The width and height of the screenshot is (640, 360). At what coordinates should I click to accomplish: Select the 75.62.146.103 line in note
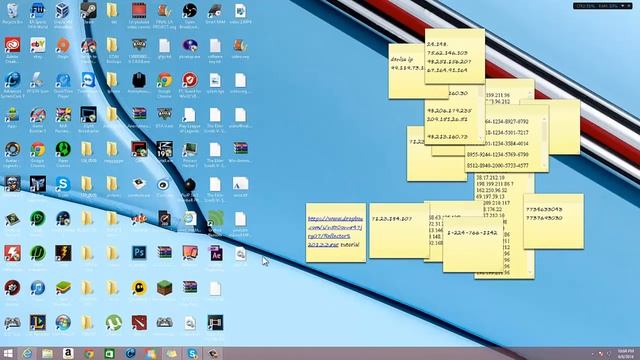(x=447, y=53)
